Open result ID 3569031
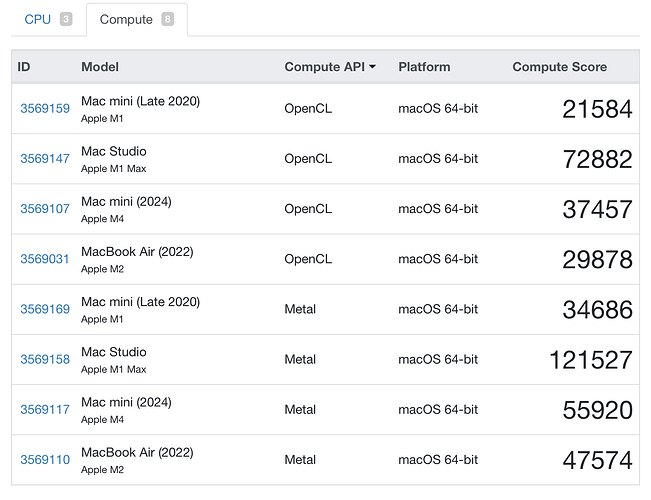Viewport: 651px width, 500px height. tap(44, 259)
